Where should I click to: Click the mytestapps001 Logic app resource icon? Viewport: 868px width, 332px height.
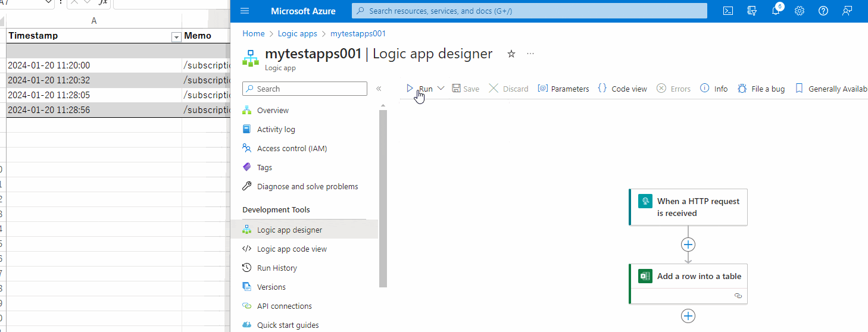point(251,58)
